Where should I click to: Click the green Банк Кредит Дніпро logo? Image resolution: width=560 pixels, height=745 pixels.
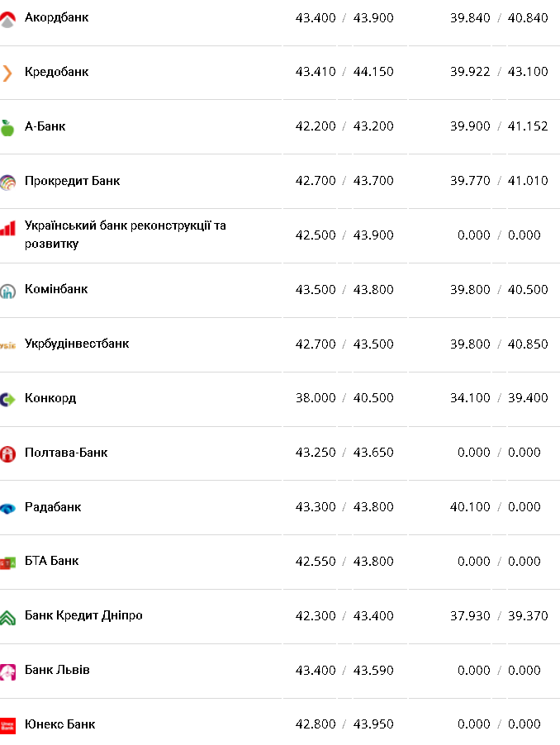pyautogui.click(x=7, y=617)
